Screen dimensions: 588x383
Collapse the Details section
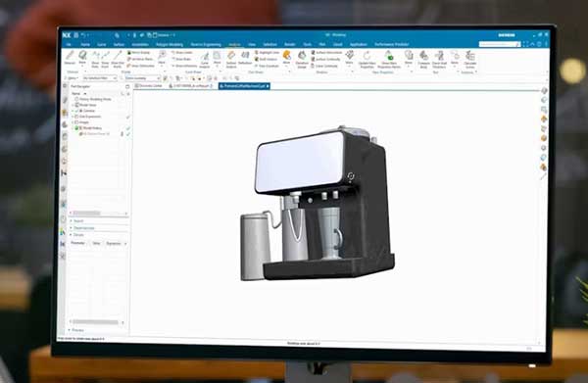coord(71,235)
